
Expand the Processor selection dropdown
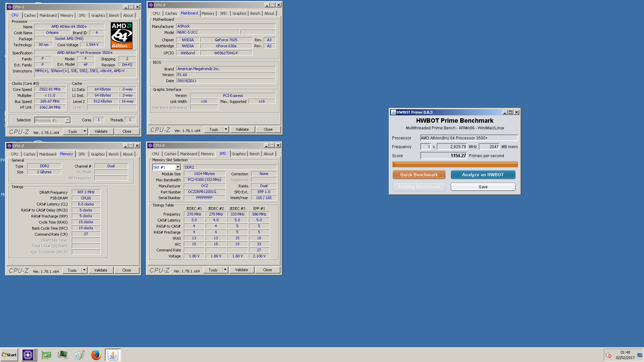(x=67, y=120)
